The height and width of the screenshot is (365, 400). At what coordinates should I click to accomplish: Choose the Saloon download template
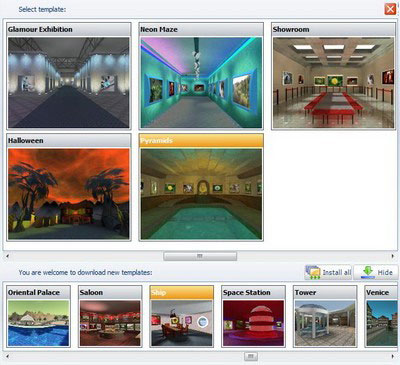[x=110, y=316]
